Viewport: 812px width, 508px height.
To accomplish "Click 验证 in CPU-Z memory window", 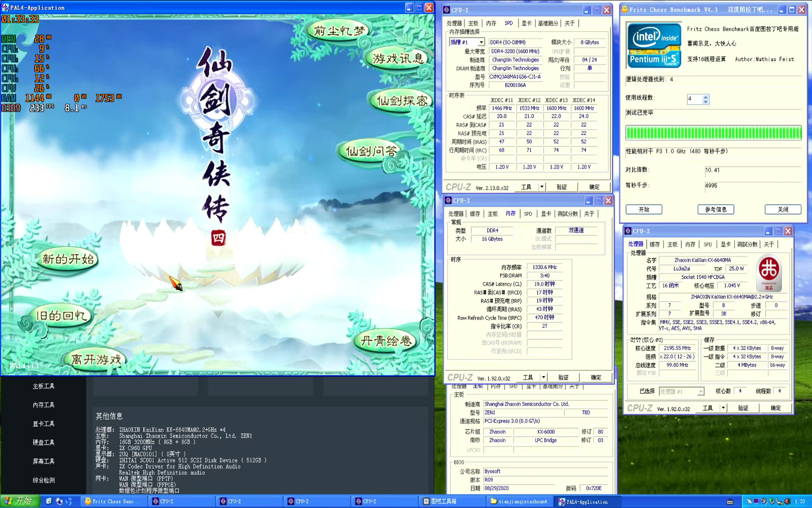I will click(x=563, y=378).
